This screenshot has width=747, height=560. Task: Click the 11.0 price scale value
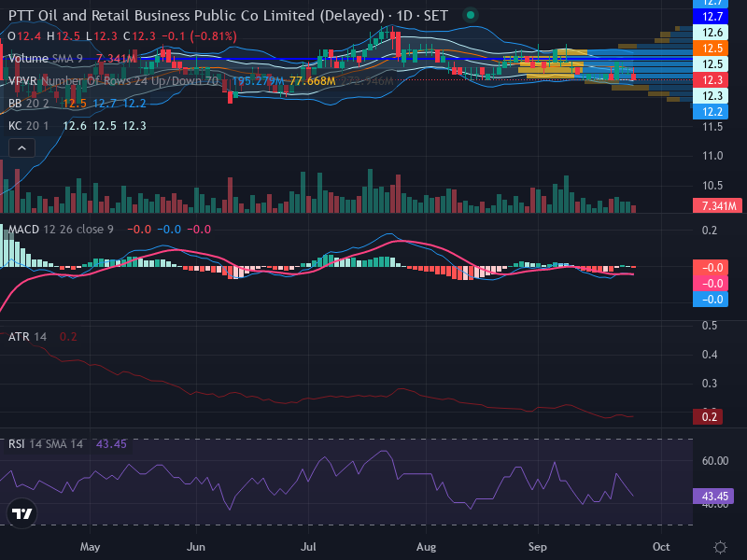(712, 156)
